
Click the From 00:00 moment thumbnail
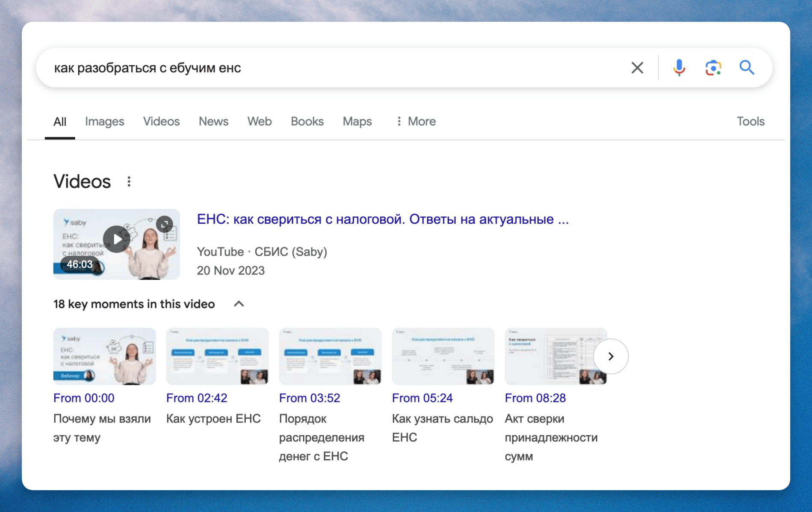click(104, 356)
